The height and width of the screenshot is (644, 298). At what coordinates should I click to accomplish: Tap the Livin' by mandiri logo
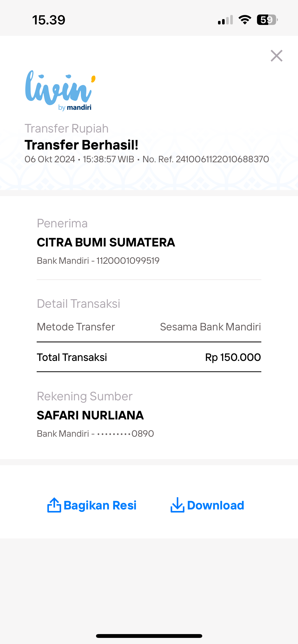coord(60,91)
